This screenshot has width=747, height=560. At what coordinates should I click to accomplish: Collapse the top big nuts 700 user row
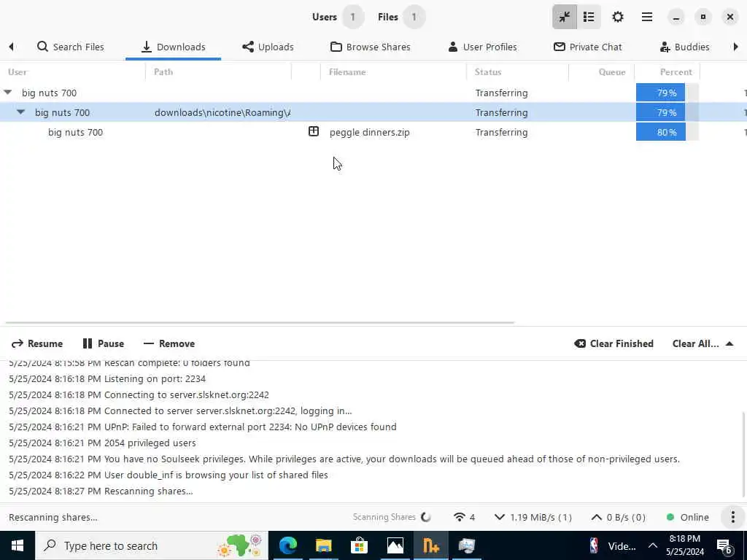[x=7, y=93]
